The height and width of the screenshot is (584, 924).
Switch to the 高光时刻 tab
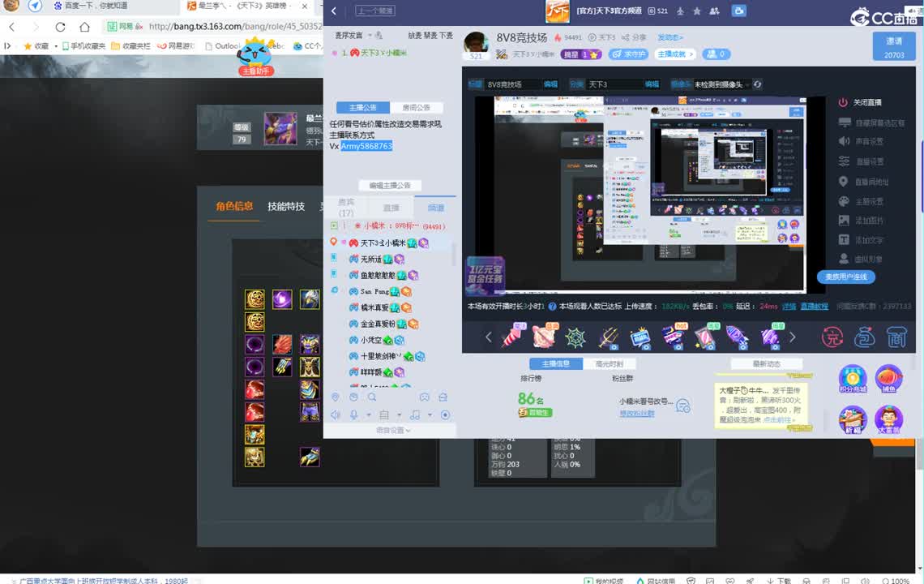click(610, 363)
